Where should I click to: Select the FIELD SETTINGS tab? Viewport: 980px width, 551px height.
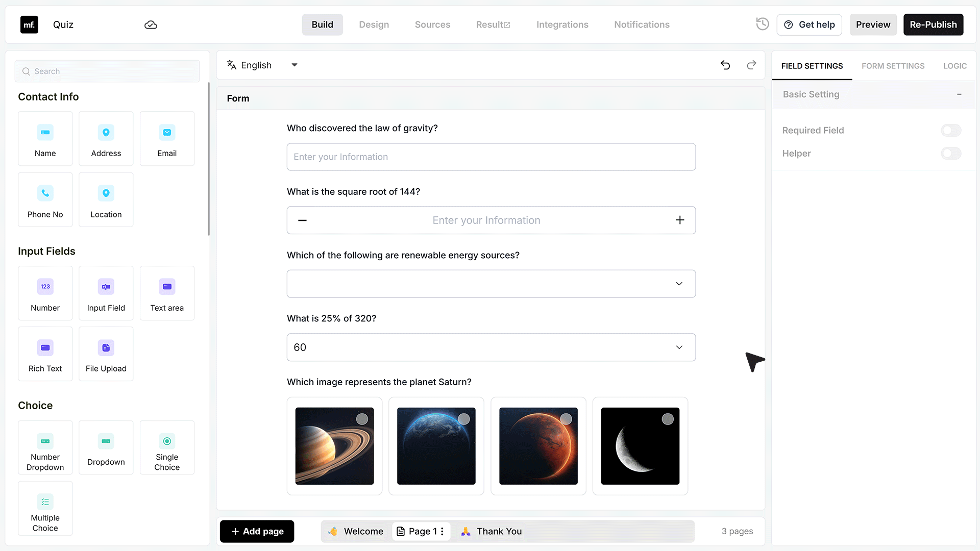pyautogui.click(x=812, y=66)
